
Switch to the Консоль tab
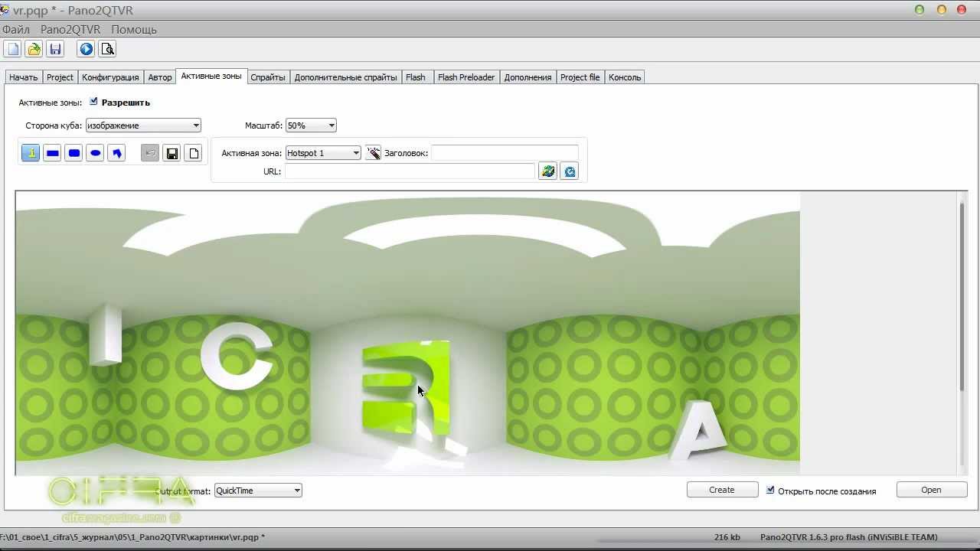pos(625,77)
